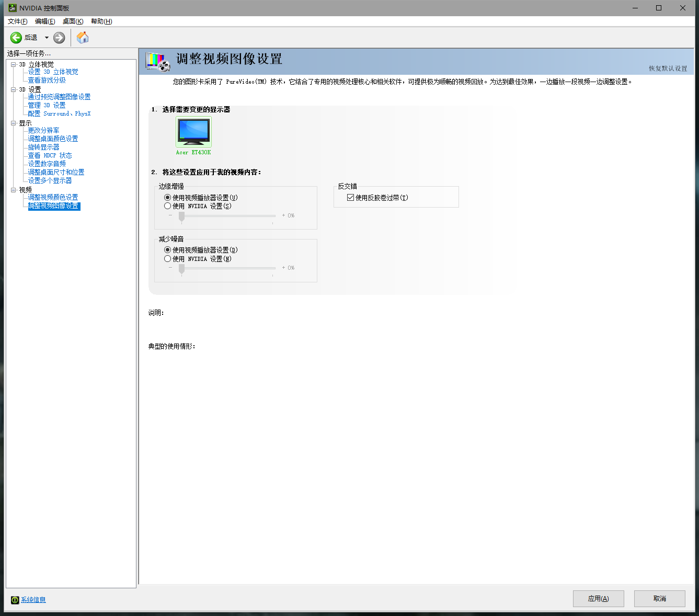Select 调整视频图像设置 tree item

coord(54,206)
